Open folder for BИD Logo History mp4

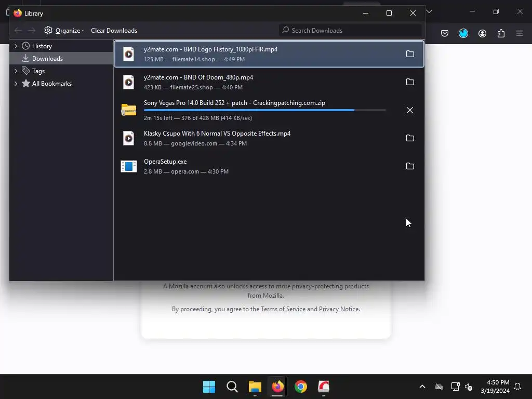(410, 54)
